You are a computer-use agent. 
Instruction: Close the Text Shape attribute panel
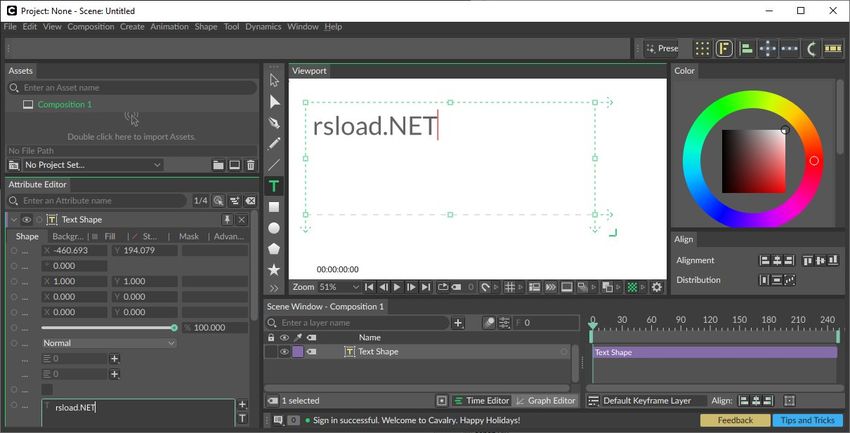[x=242, y=219]
